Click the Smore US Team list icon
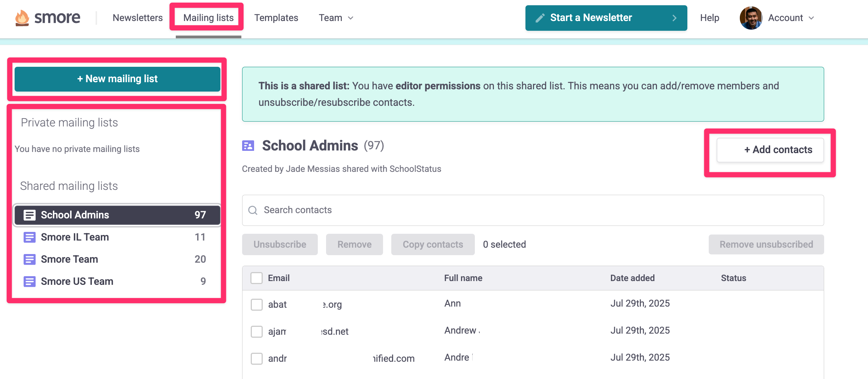The height and width of the screenshot is (379, 868). [30, 281]
